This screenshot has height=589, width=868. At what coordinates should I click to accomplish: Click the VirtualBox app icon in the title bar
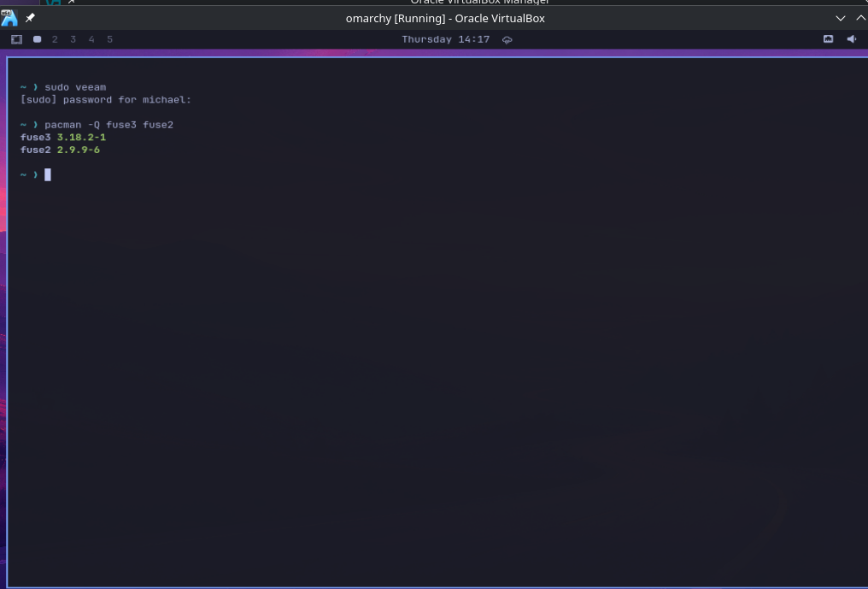[x=9, y=18]
